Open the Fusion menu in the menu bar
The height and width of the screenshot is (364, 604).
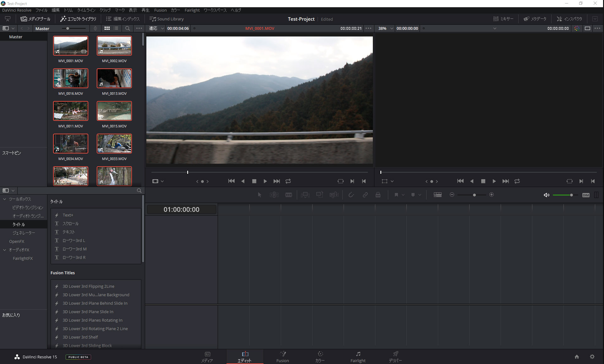point(161,10)
